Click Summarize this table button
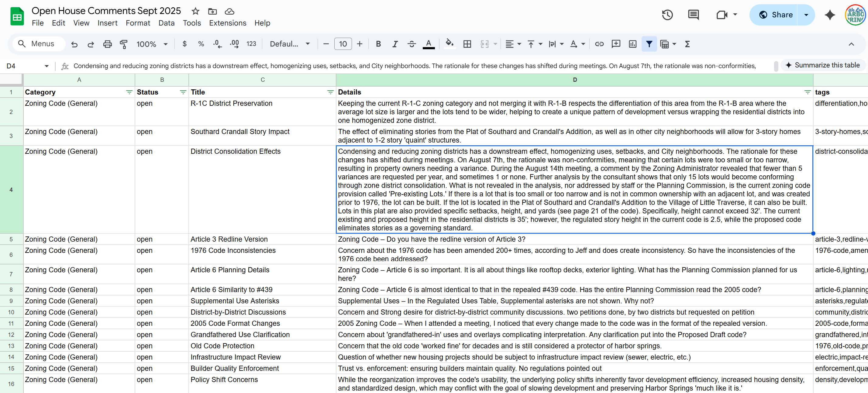The image size is (868, 393). [x=822, y=65]
